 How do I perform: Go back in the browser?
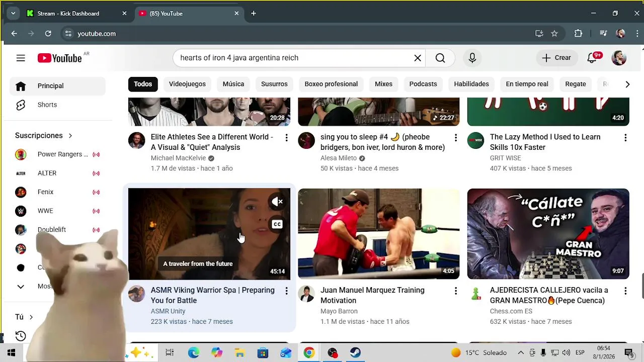pyautogui.click(x=14, y=34)
